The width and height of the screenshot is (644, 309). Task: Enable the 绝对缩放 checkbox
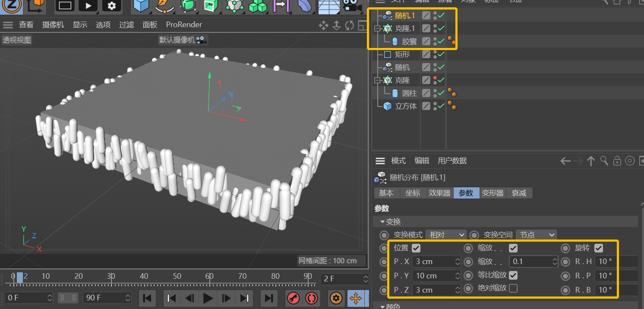[513, 288]
